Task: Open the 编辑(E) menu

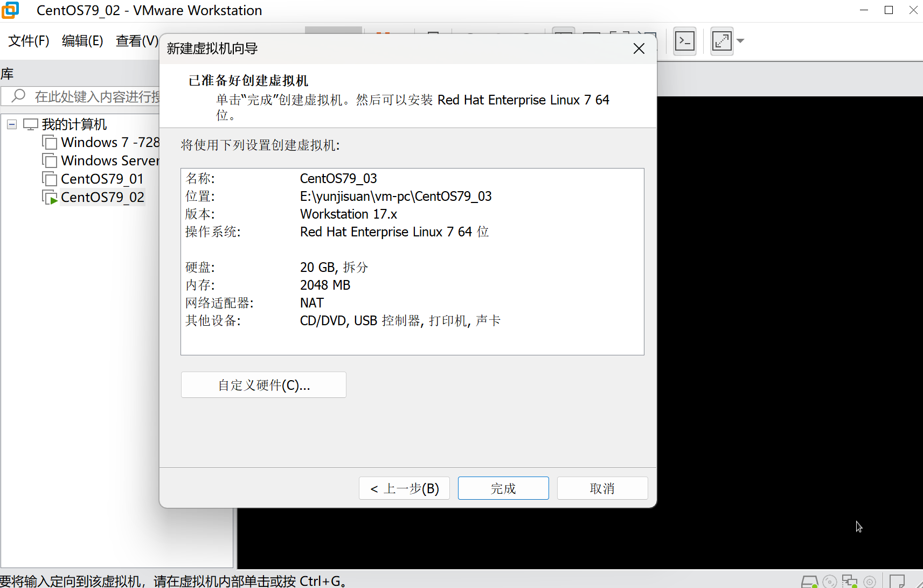Action: coord(82,41)
